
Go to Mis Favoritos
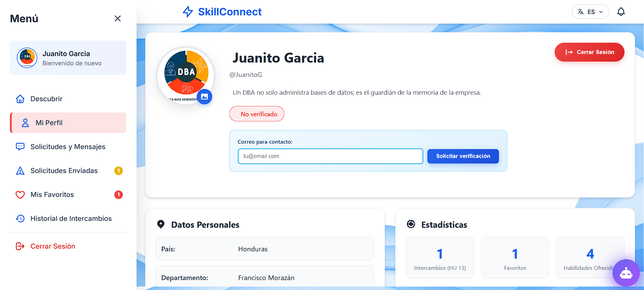(x=68, y=195)
